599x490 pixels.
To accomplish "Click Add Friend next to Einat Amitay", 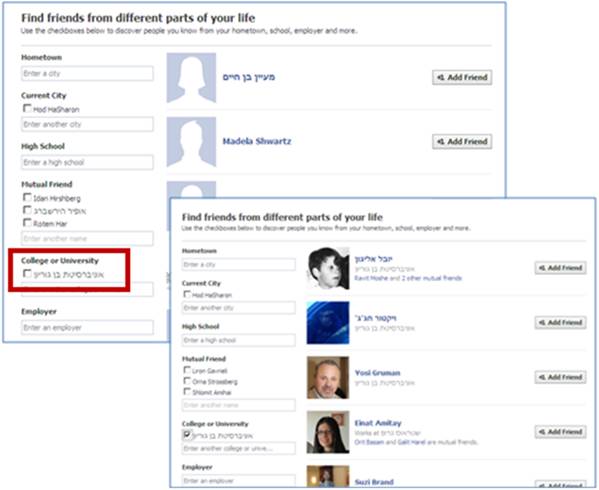I will pos(560,432).
